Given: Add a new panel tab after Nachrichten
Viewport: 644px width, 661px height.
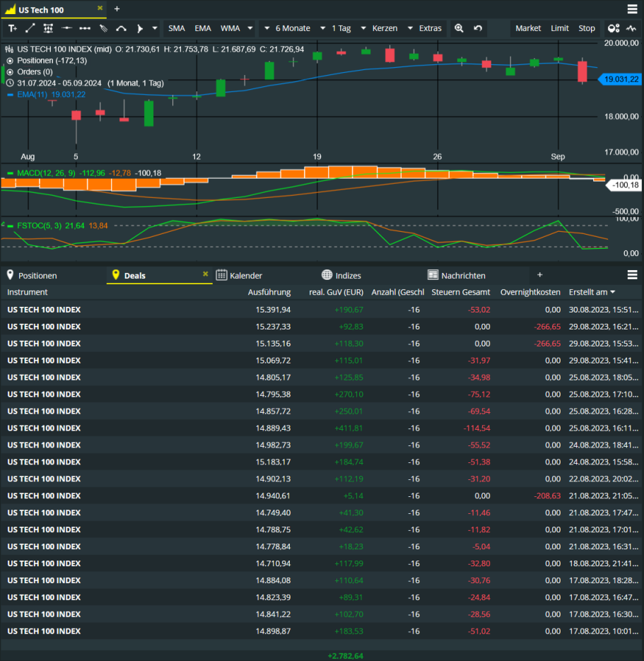Looking at the screenshot, I should tap(540, 275).
